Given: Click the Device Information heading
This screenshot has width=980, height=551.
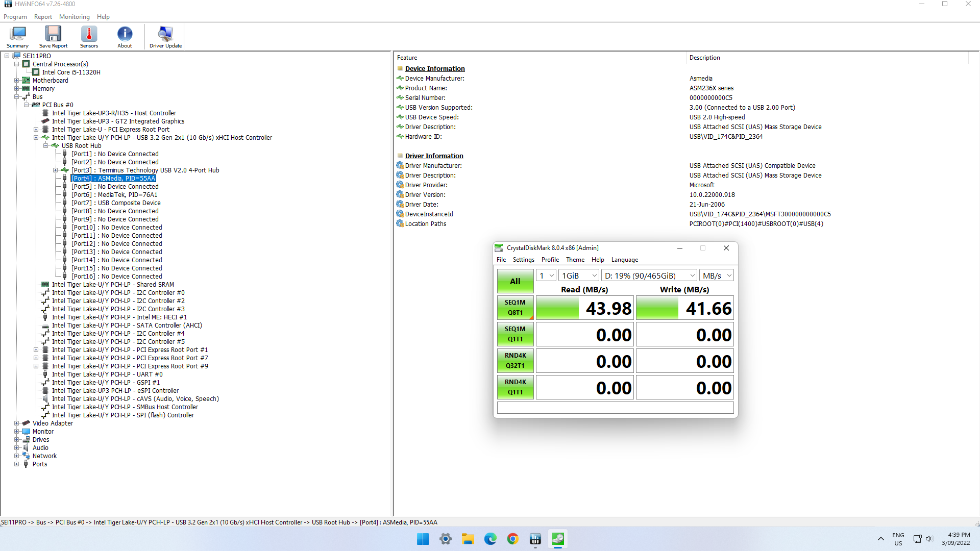Looking at the screenshot, I should click(x=435, y=69).
